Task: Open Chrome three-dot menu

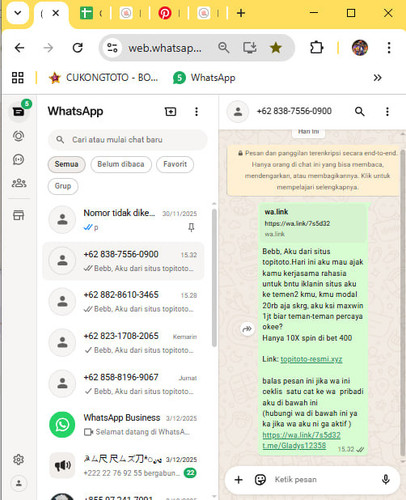Action: coord(389,48)
